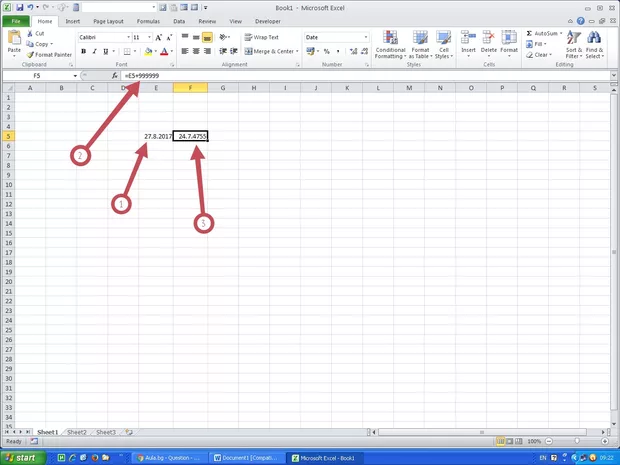The image size is (620, 465).
Task: Click Merge & Center
Action: [269, 51]
